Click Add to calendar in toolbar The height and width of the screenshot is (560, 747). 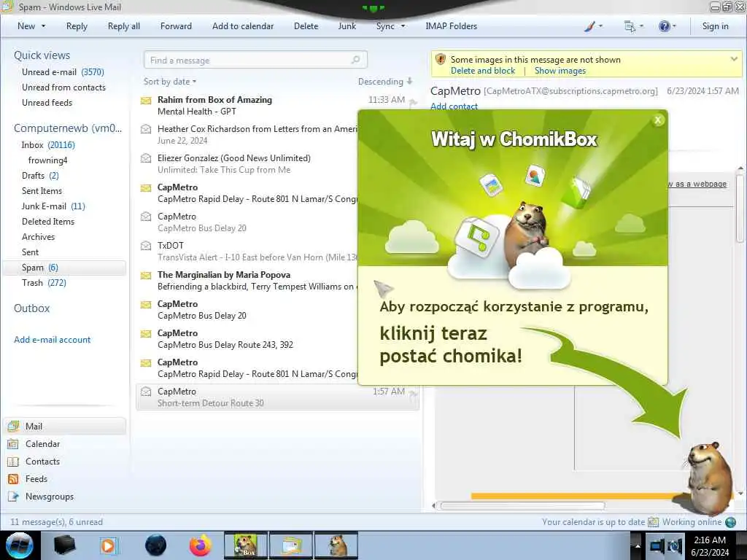(x=243, y=26)
